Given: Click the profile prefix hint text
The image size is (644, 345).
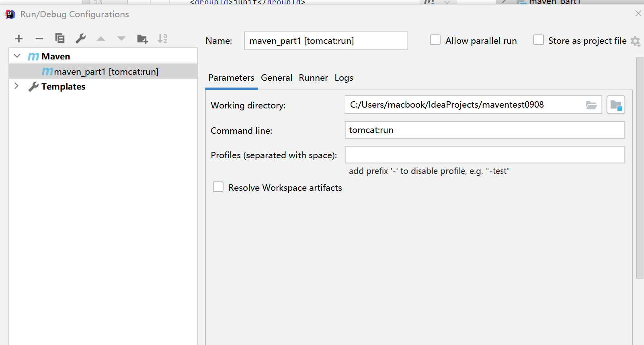Looking at the screenshot, I should pos(429,171).
